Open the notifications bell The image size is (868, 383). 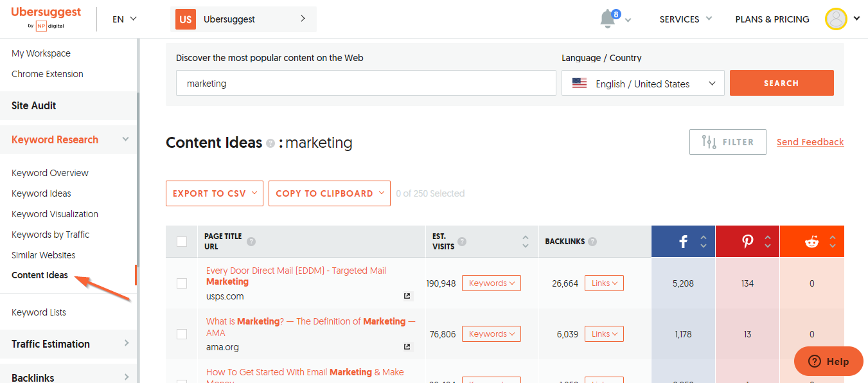[x=608, y=19]
